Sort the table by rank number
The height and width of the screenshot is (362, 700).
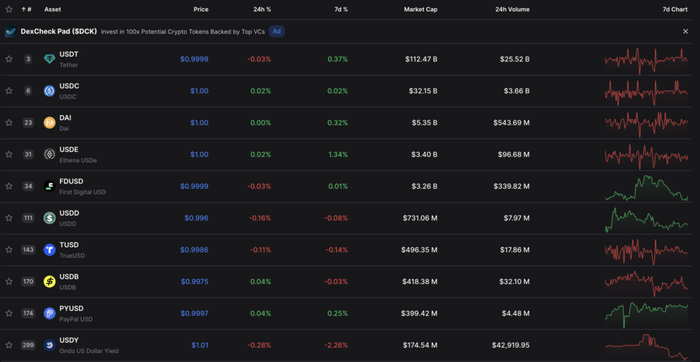pos(26,9)
